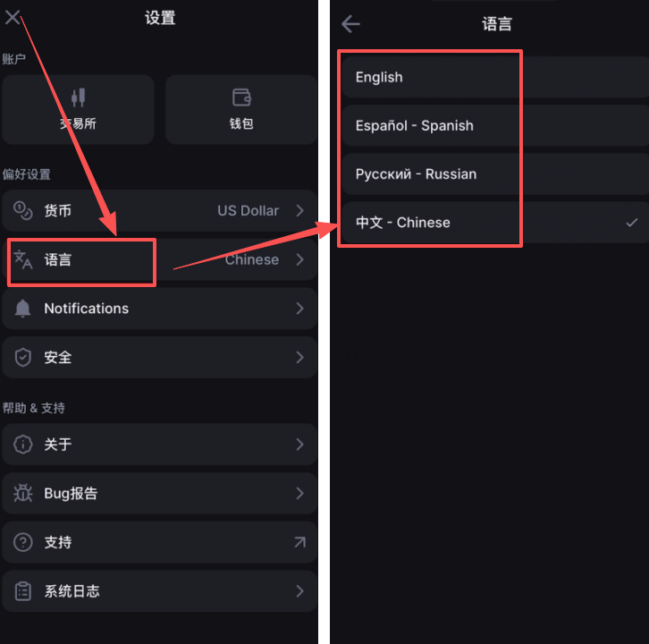Expand the Notifications row chevron
649x644 pixels.
(300, 309)
